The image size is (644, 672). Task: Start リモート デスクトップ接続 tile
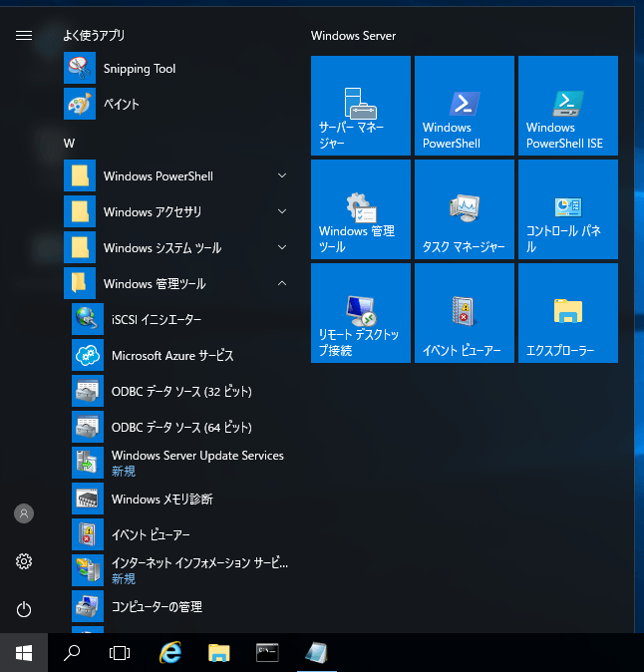click(361, 313)
